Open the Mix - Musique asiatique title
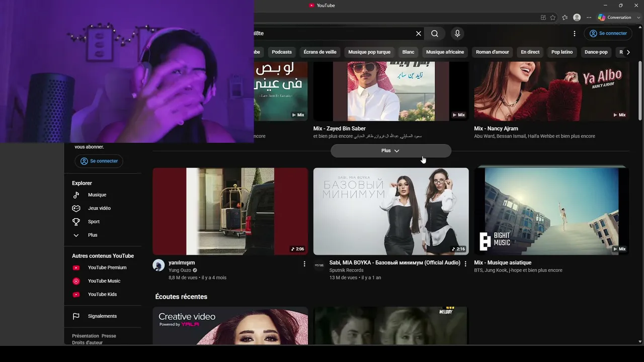Viewport: 644px width, 362px height. [x=503, y=262]
